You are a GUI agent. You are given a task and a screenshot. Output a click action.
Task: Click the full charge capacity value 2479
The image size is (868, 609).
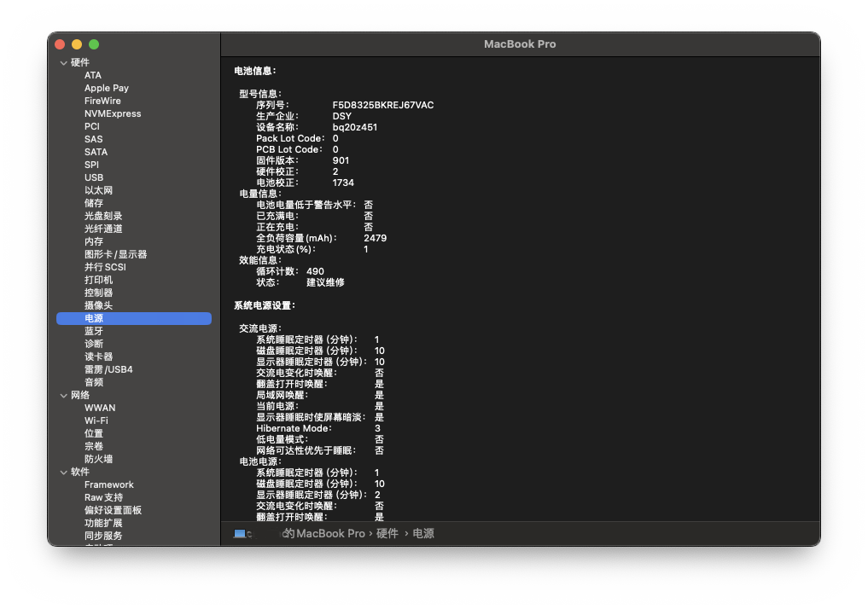tap(375, 239)
